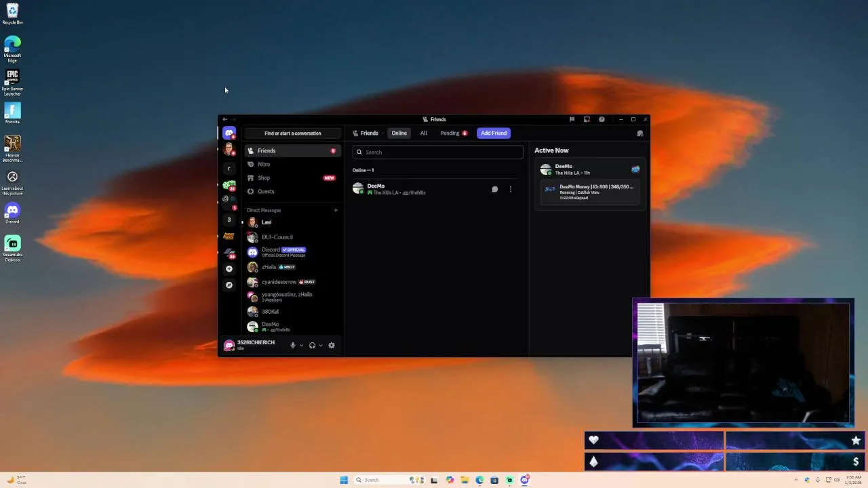Mute microphone in user panel
This screenshot has height=488, width=868.
click(x=293, y=345)
